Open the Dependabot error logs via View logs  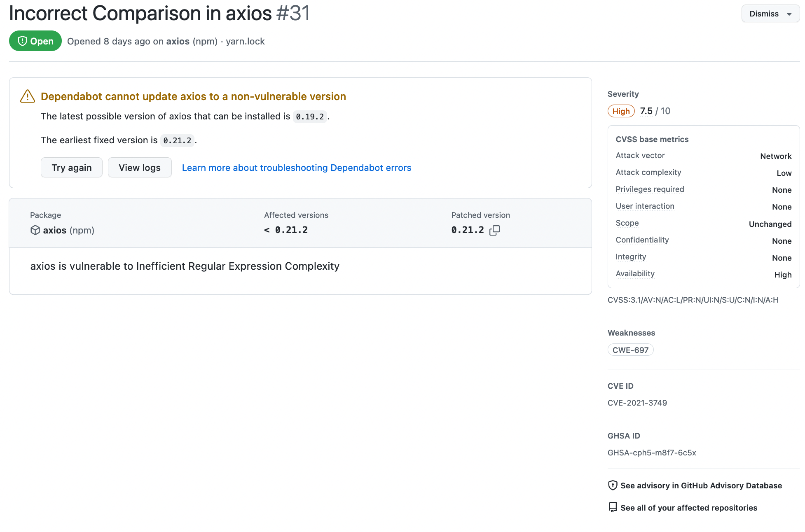[140, 167]
